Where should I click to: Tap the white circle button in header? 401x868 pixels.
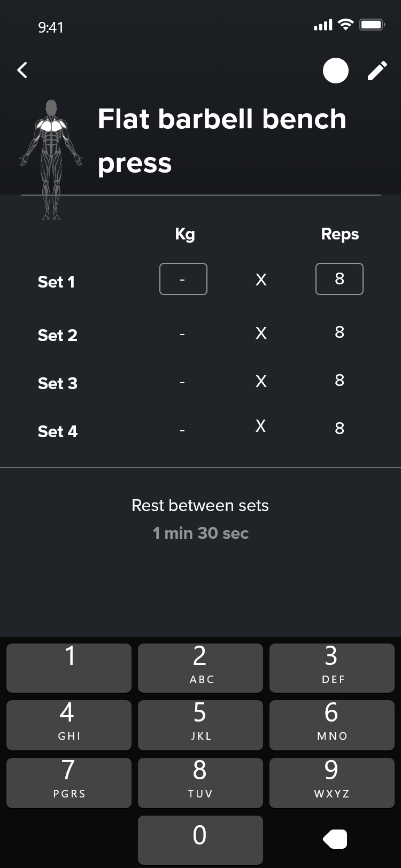pyautogui.click(x=336, y=71)
